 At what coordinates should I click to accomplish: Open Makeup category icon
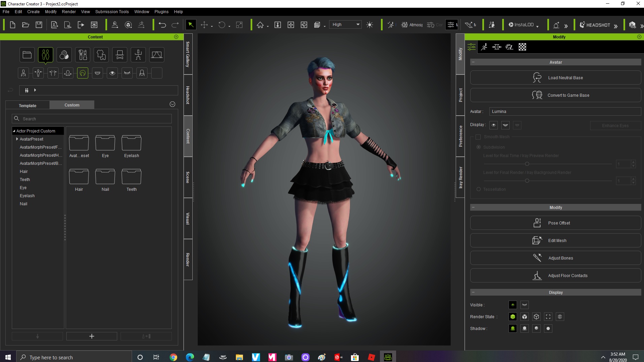[83, 55]
